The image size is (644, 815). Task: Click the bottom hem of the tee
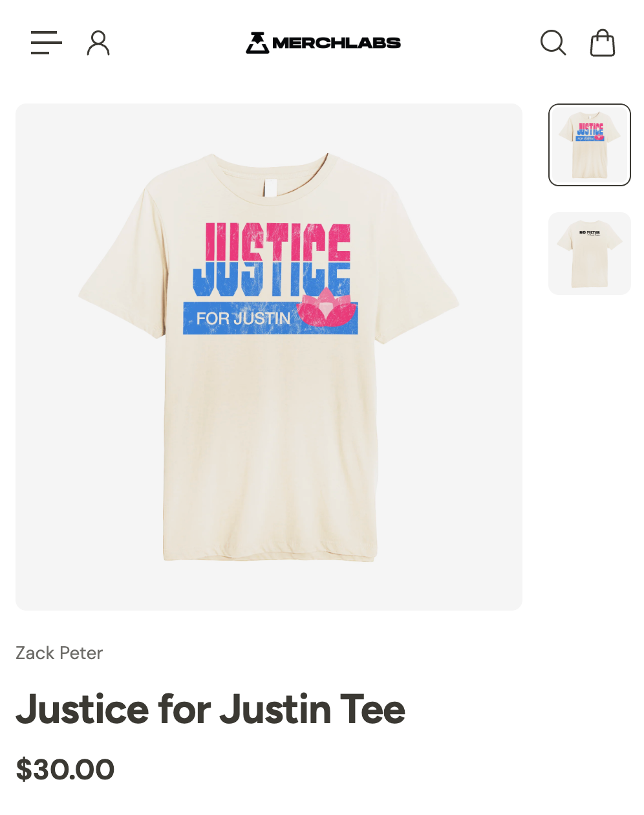270,554
